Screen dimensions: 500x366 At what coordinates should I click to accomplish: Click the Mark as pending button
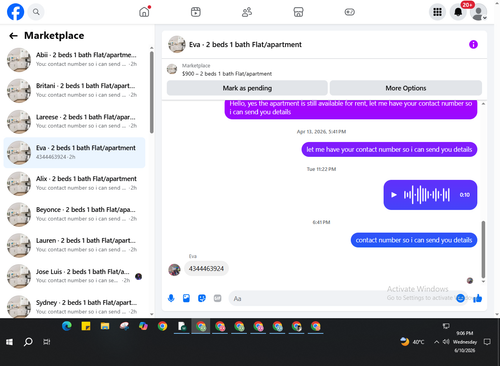click(x=247, y=88)
